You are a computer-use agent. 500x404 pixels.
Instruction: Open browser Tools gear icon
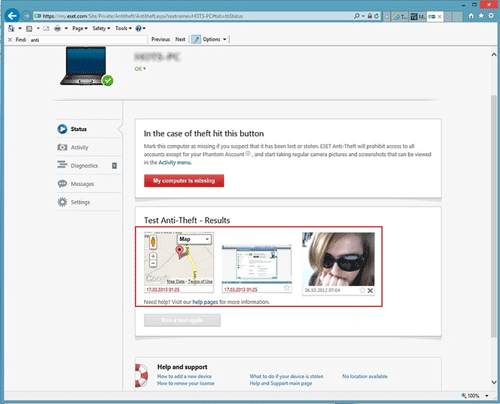tap(491, 16)
